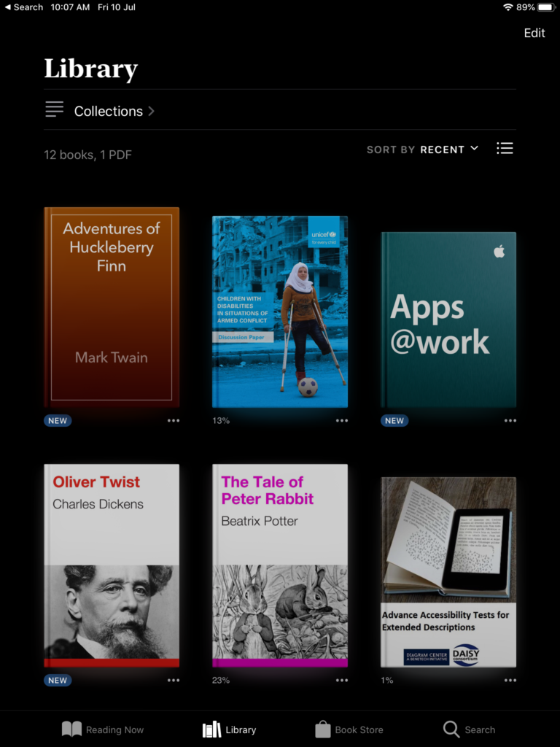This screenshot has height=747, width=560.
Task: Switch to the Library tab label
Action: pos(241,729)
